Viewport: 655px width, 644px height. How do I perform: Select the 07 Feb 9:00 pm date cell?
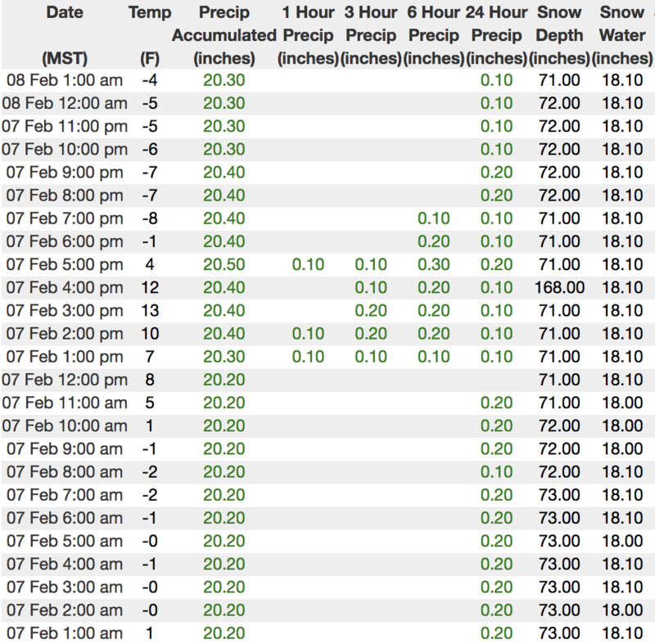[65, 173]
